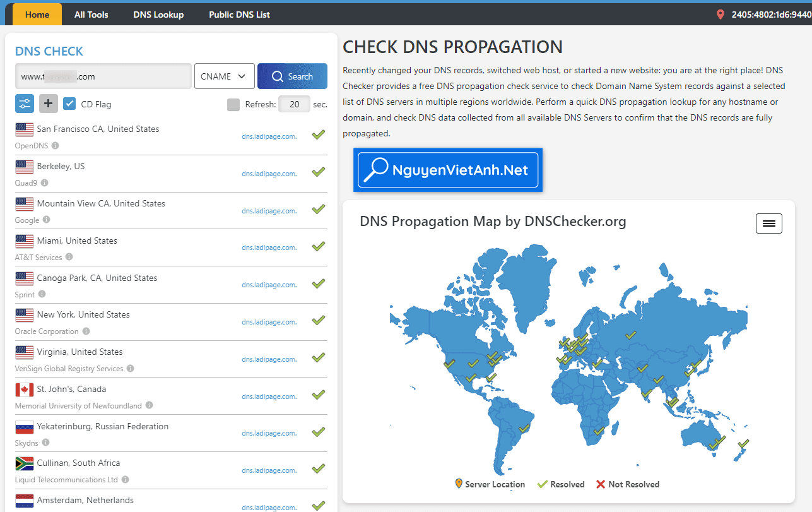812x512 pixels.
Task: Click info icon beside Quad9
Action: pyautogui.click(x=44, y=183)
